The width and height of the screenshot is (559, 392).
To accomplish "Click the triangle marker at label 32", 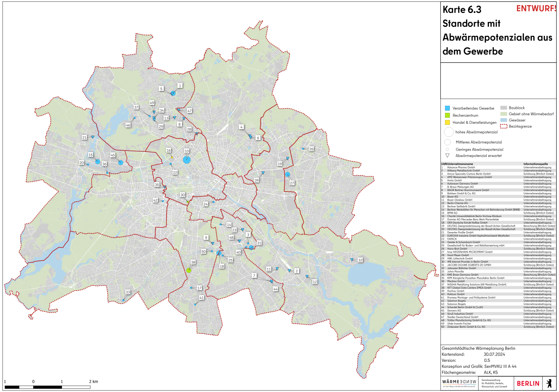I will (351, 260).
